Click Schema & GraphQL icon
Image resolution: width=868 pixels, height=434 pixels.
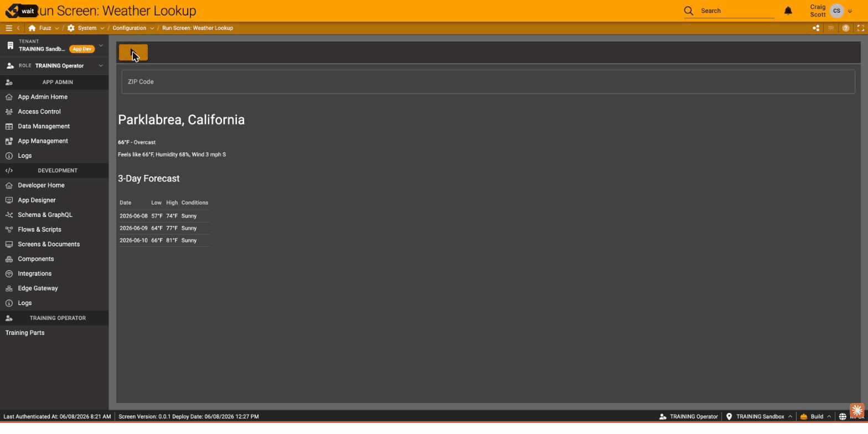click(x=9, y=215)
